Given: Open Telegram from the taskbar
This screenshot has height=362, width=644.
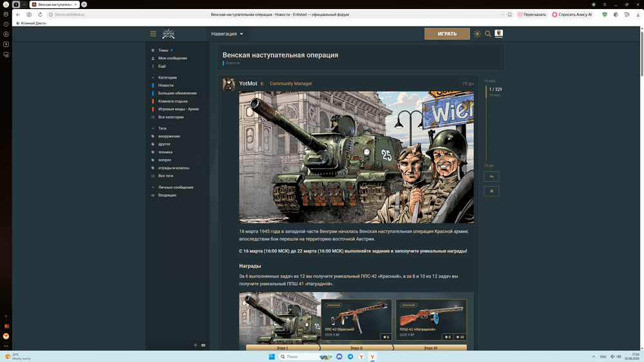Looking at the screenshot, I should 350,357.
